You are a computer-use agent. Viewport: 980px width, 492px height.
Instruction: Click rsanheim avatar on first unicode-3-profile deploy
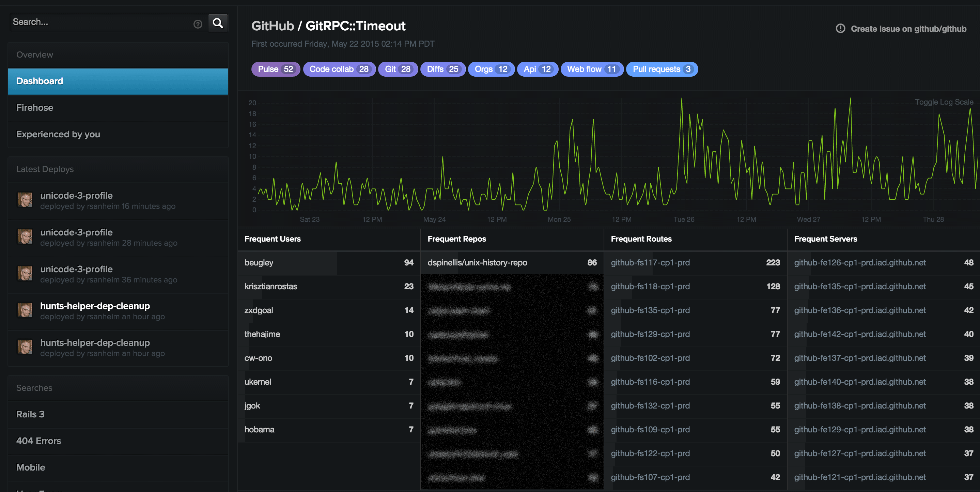[25, 200]
